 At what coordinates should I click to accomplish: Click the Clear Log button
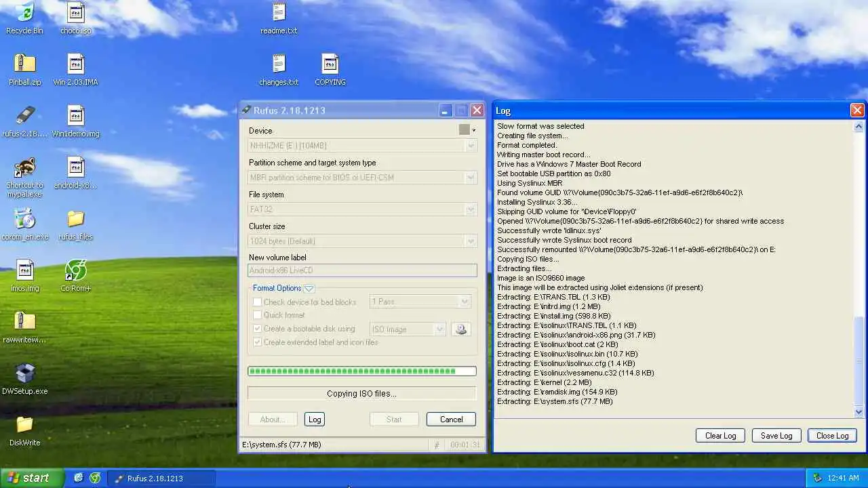coord(720,436)
